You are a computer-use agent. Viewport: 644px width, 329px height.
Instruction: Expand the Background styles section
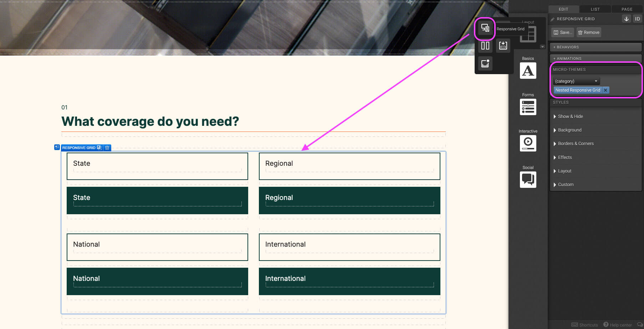(569, 130)
